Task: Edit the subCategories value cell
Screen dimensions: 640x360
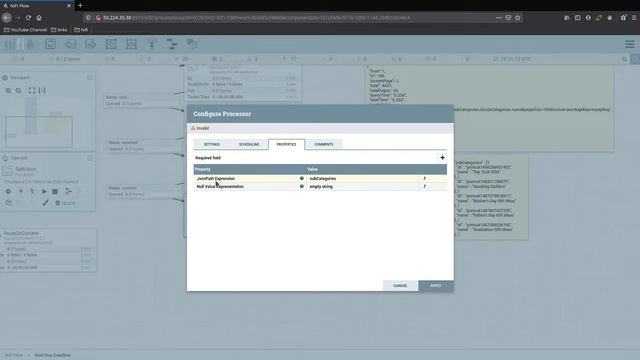Action: pyautogui.click(x=363, y=178)
